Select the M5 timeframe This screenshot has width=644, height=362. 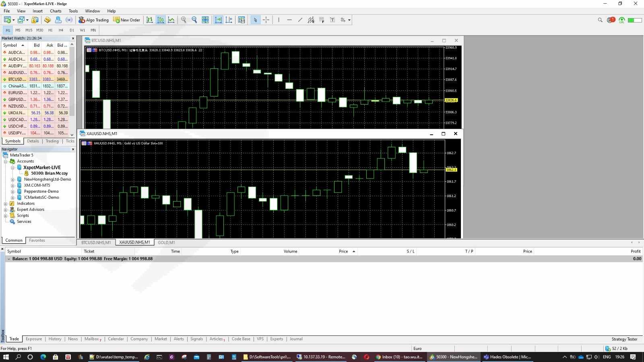pyautogui.click(x=18, y=30)
